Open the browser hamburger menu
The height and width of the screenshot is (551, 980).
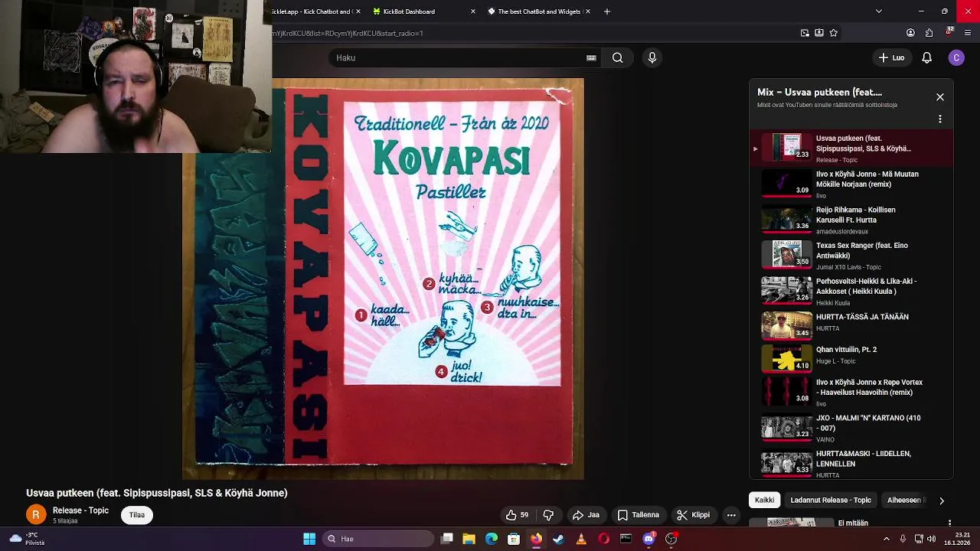968,33
